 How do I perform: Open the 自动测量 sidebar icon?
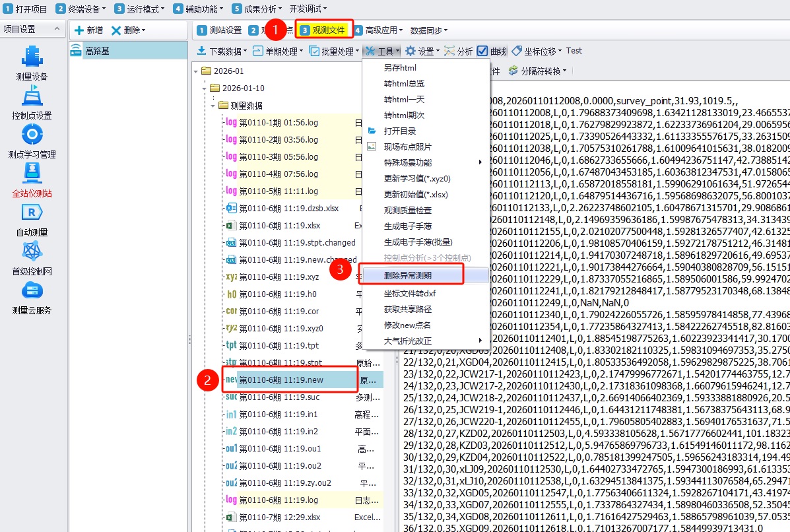click(32, 213)
